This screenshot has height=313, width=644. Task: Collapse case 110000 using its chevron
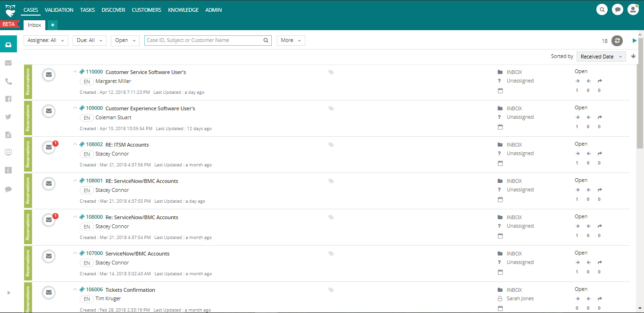pyautogui.click(x=75, y=72)
